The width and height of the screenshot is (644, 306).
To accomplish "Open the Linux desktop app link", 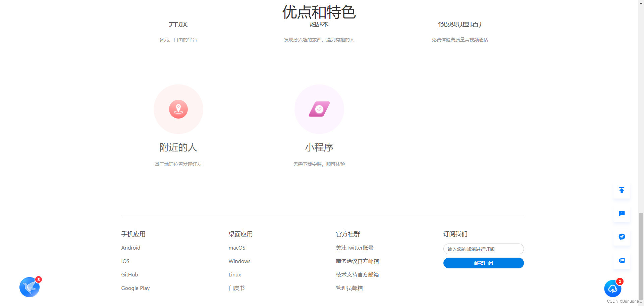I will pyautogui.click(x=235, y=274).
